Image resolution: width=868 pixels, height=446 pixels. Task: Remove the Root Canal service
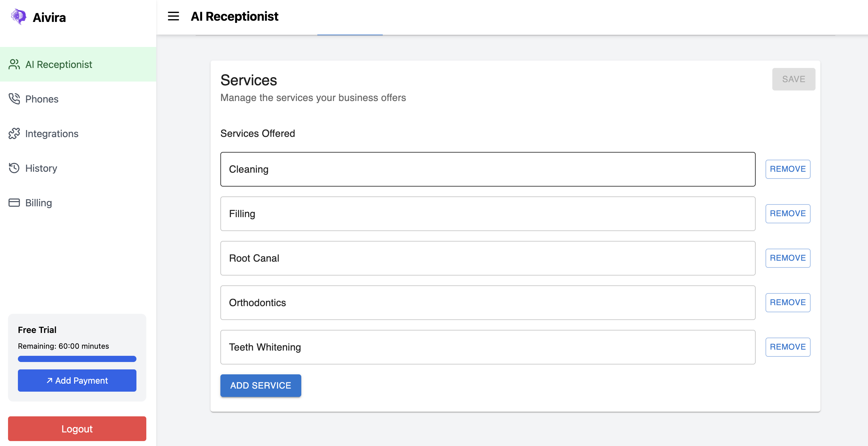pos(787,258)
